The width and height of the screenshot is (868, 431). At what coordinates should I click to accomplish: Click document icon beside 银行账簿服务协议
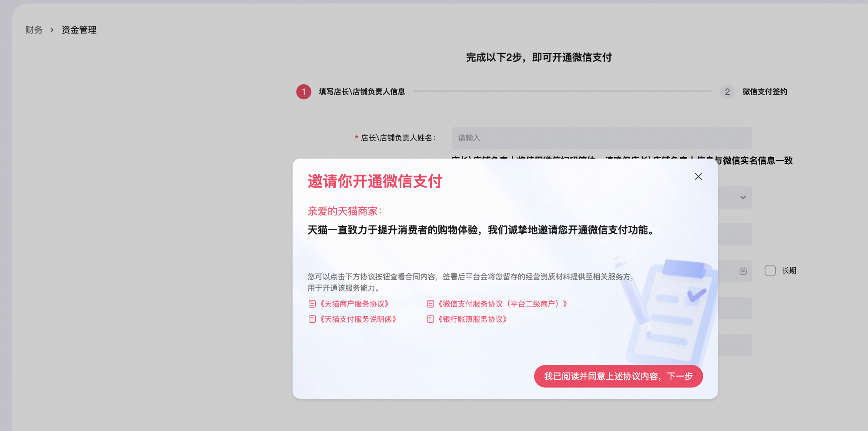pyautogui.click(x=430, y=319)
